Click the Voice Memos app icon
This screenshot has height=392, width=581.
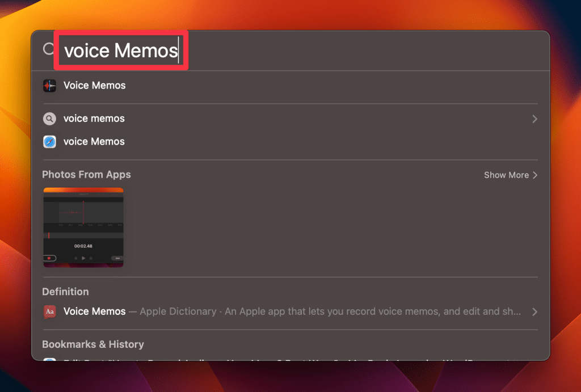(x=50, y=86)
